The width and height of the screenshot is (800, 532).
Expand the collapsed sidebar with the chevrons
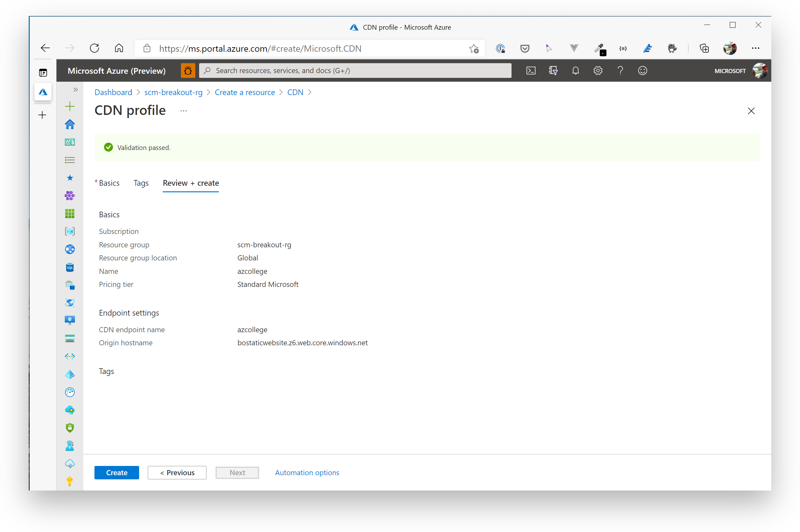(x=75, y=90)
